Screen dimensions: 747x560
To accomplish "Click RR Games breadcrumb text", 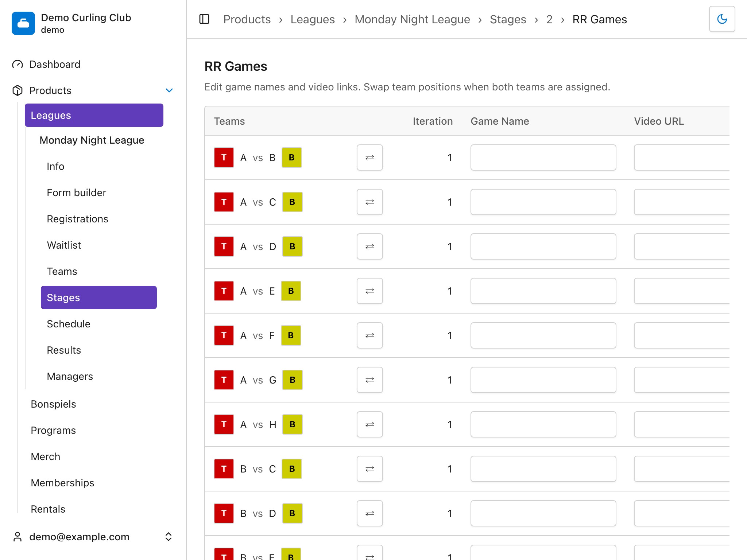I will pyautogui.click(x=600, y=19).
